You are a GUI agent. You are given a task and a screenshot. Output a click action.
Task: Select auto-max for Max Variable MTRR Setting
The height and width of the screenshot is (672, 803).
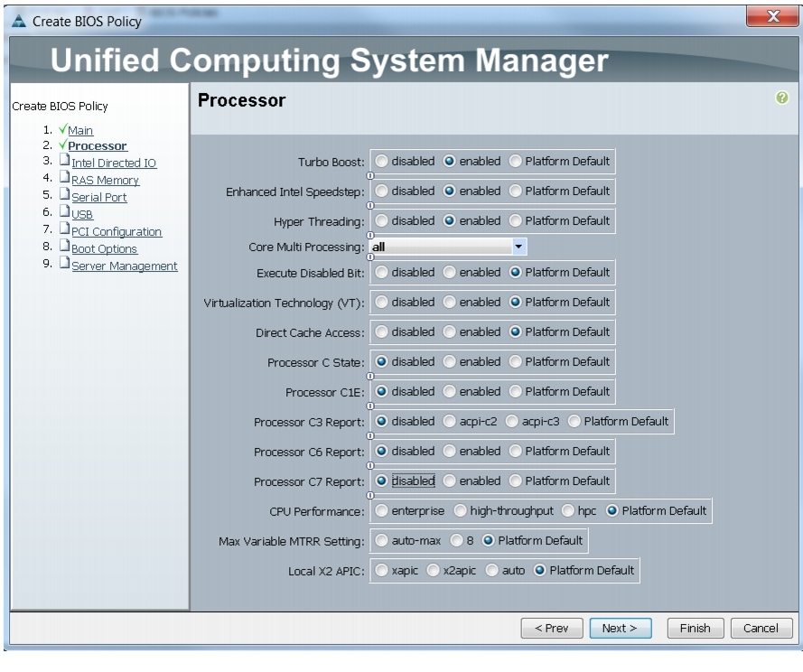point(381,540)
